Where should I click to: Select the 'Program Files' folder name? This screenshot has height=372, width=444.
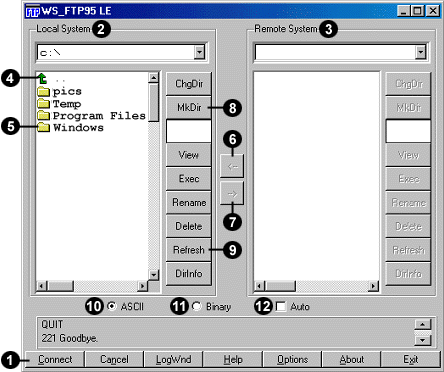(x=99, y=116)
